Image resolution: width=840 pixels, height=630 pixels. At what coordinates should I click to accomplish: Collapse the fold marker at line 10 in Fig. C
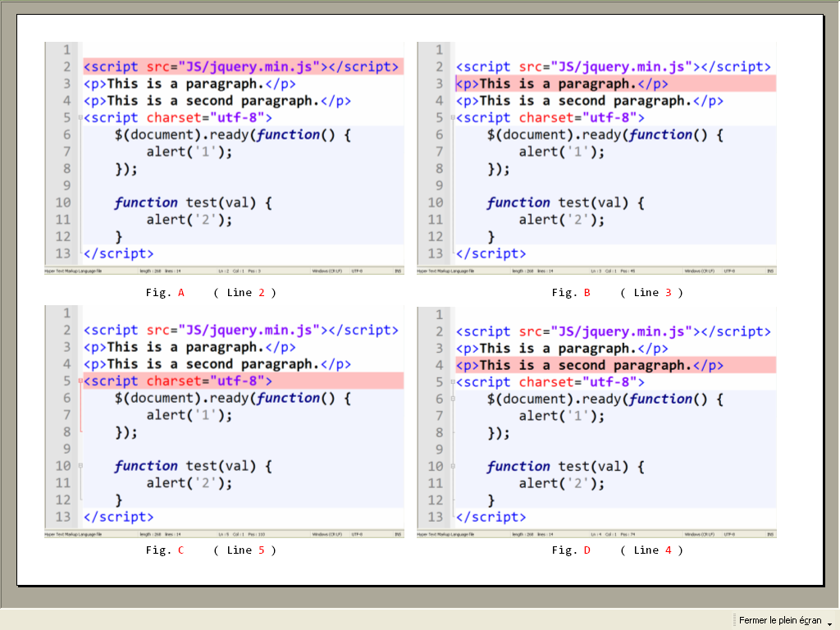81,466
